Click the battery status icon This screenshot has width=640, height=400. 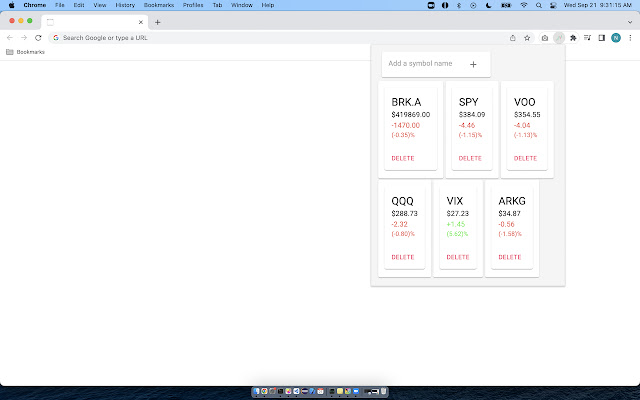(506, 5)
